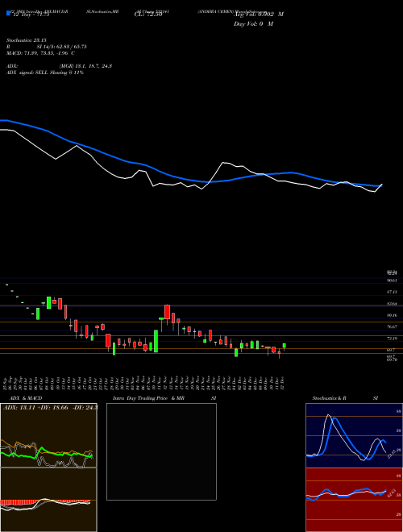Click the 76.67 price axis label
The width and height of the screenshot is (403, 532).
pos(392,326)
